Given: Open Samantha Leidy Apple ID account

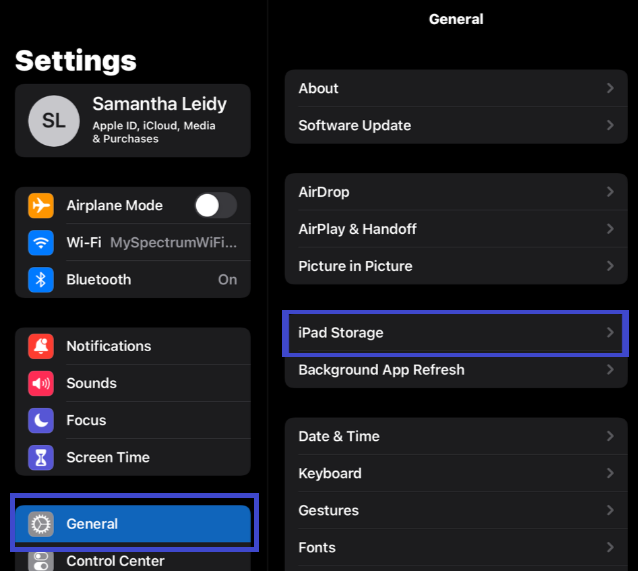Looking at the screenshot, I should (133, 121).
